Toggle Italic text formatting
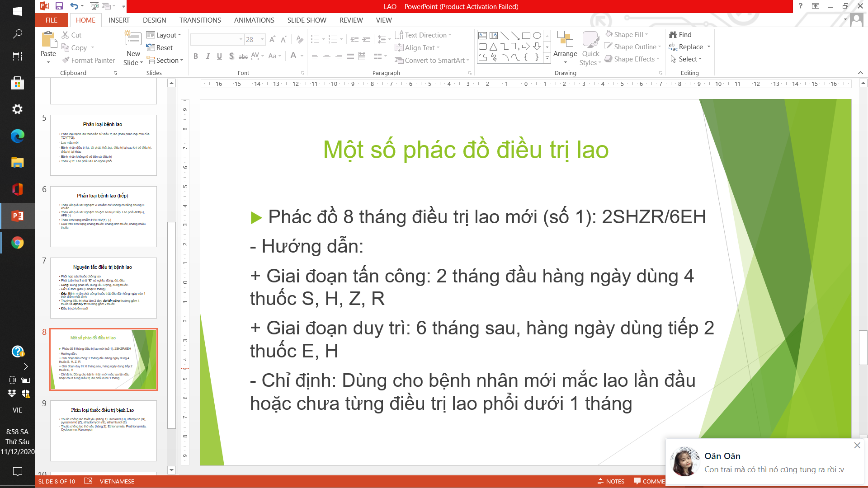Image resolution: width=868 pixels, height=488 pixels. (208, 56)
